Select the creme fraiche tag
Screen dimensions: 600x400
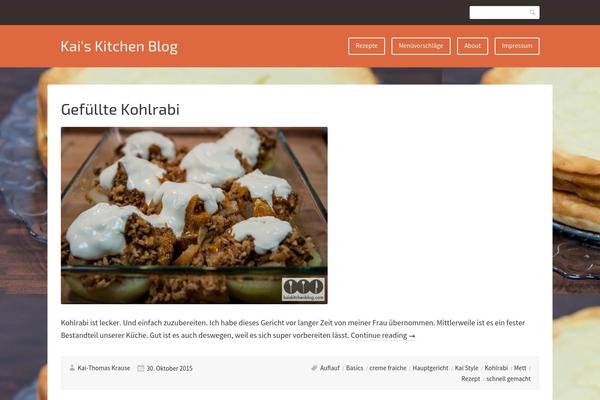point(388,368)
